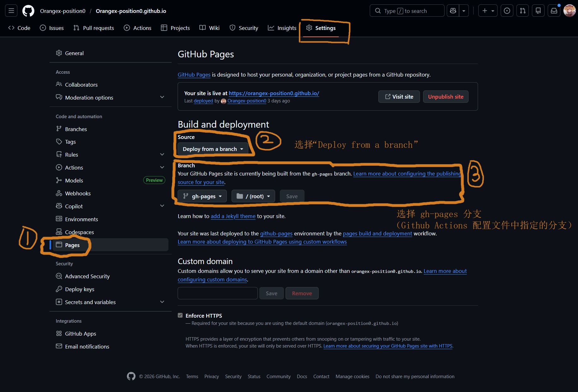Click the GitHub logo home icon
Viewport: 578px width, 392px height.
click(28, 11)
